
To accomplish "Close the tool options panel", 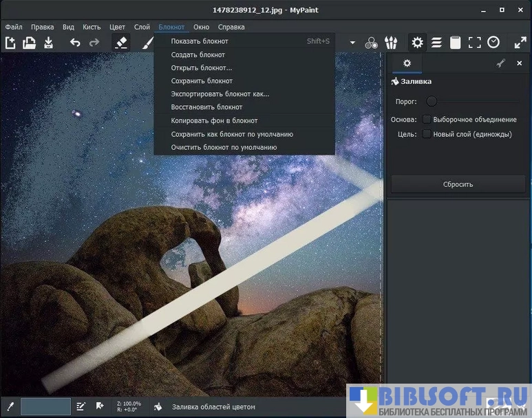I will coord(520,63).
